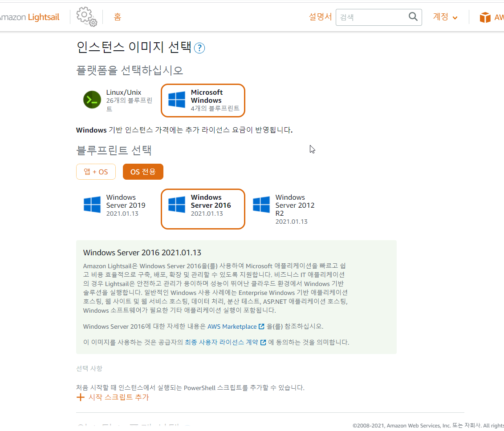Click the search magnifier icon

click(x=413, y=16)
